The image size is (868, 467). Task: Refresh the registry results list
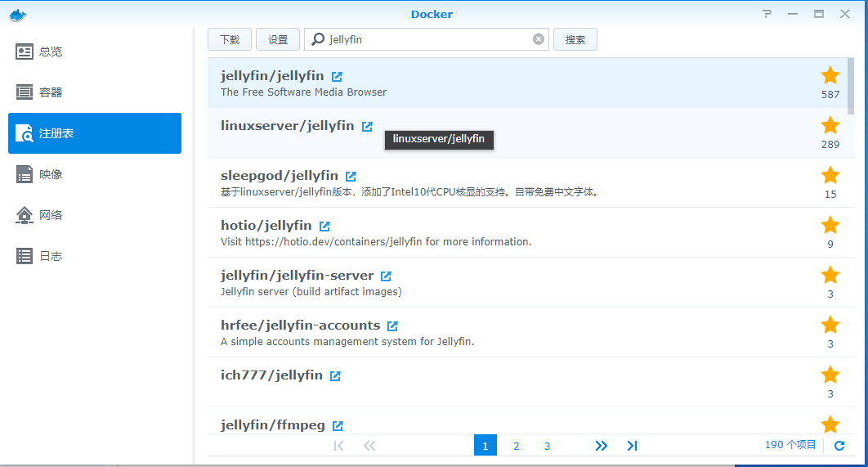pyautogui.click(x=839, y=446)
